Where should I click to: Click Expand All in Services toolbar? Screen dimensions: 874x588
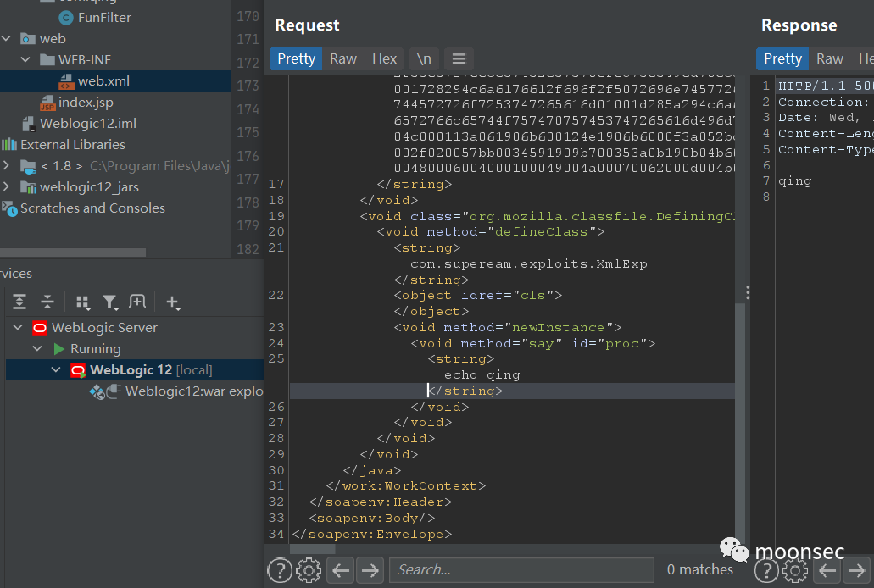pos(19,302)
